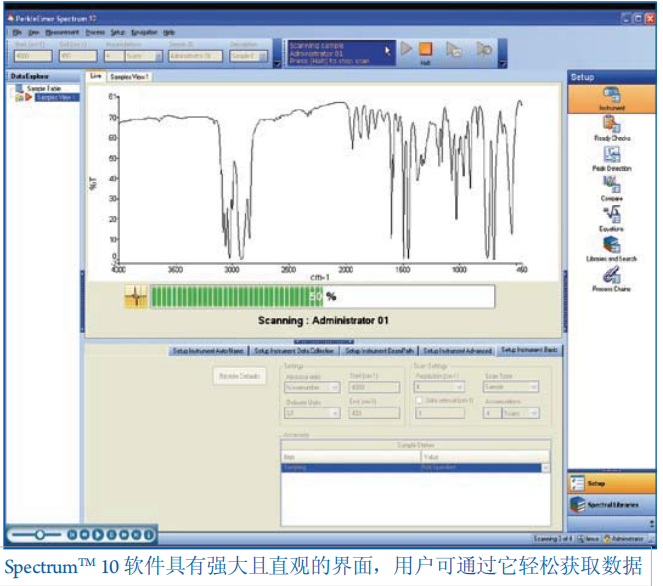Open the Instrument setup icon

click(x=612, y=95)
